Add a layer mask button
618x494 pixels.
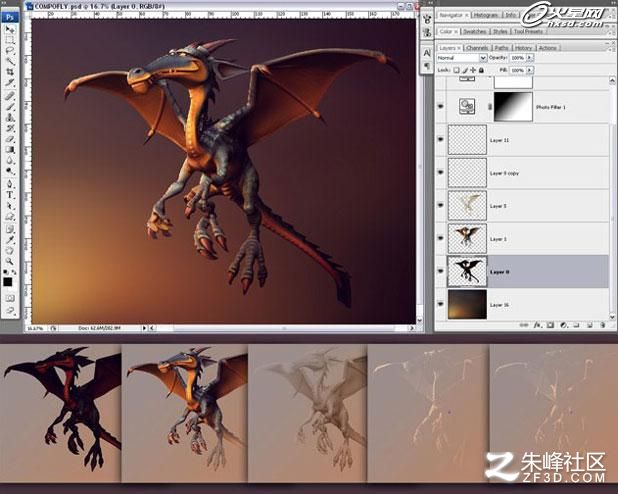(x=551, y=325)
